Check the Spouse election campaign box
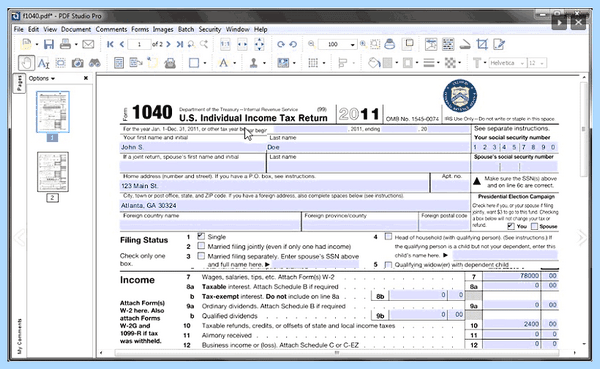 (535, 226)
